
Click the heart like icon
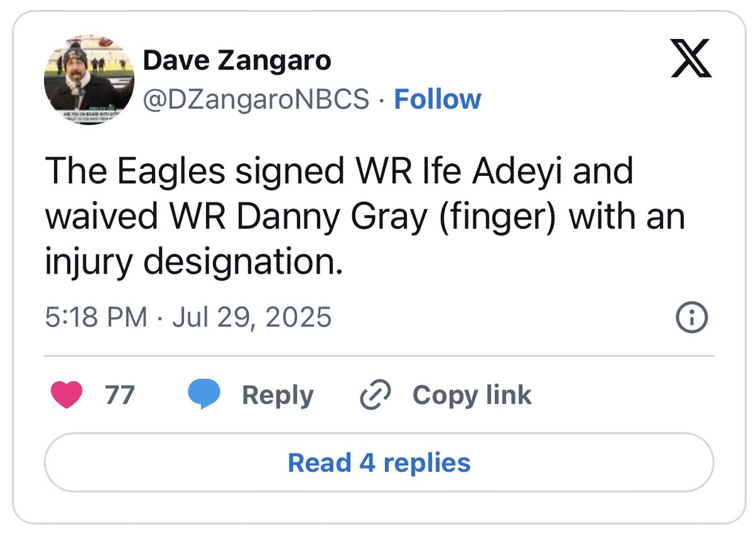(66, 395)
